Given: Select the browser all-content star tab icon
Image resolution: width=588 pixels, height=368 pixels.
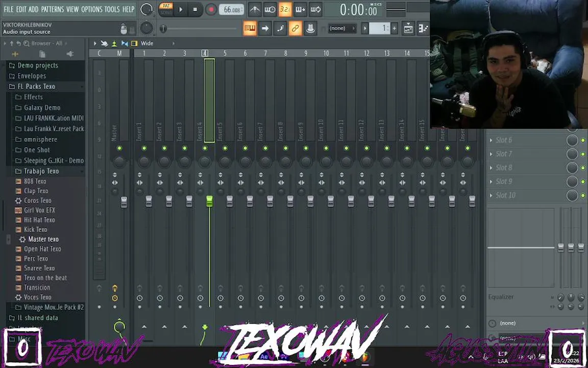Looking at the screenshot, I should pyautogui.click(x=15, y=54).
